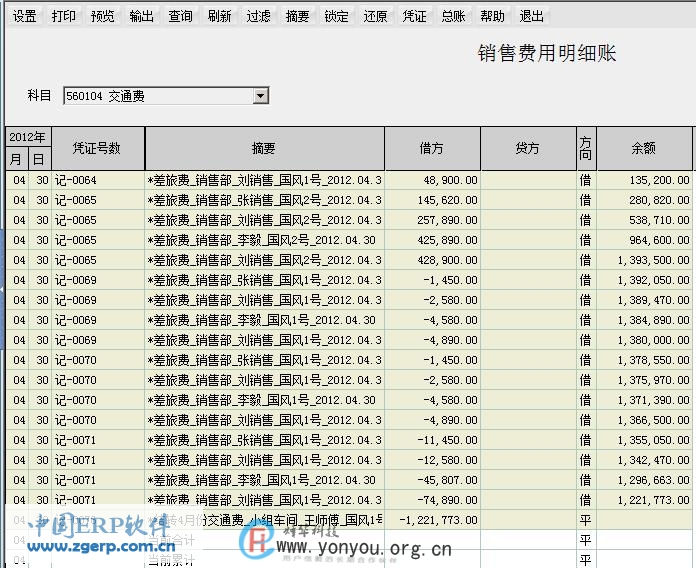Image resolution: width=696 pixels, height=568 pixels.
Task: Expand the 科目 dropdown arrow
Action: (x=261, y=96)
